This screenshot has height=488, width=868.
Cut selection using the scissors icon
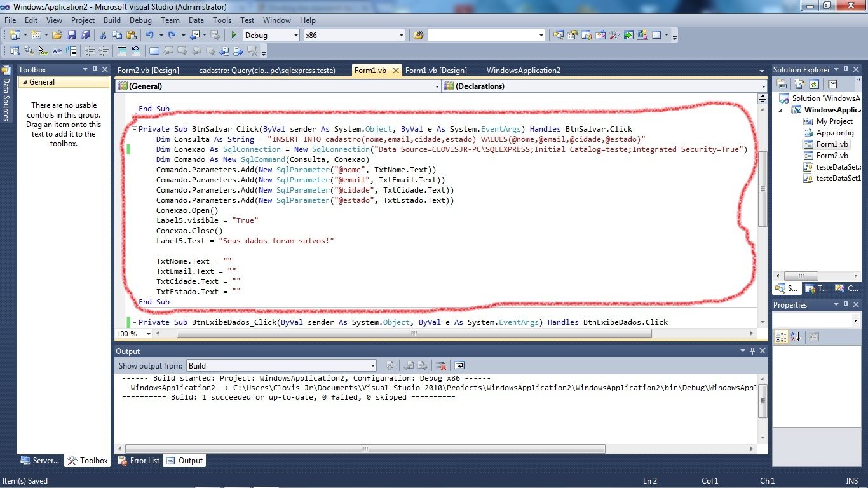pyautogui.click(x=103, y=36)
